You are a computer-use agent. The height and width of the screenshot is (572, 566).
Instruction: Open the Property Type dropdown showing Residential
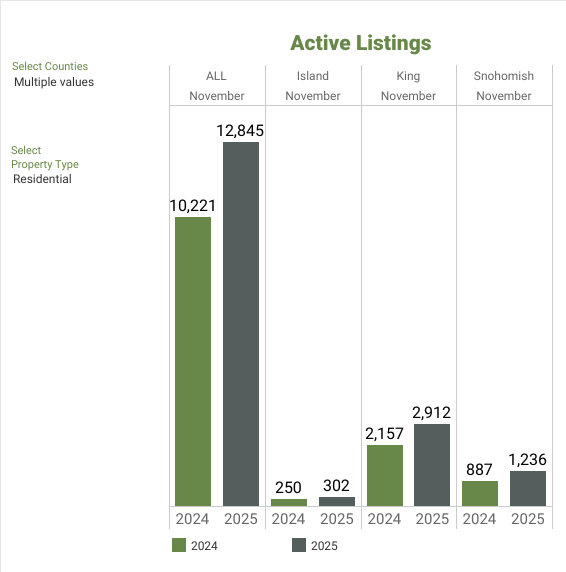coord(42,179)
